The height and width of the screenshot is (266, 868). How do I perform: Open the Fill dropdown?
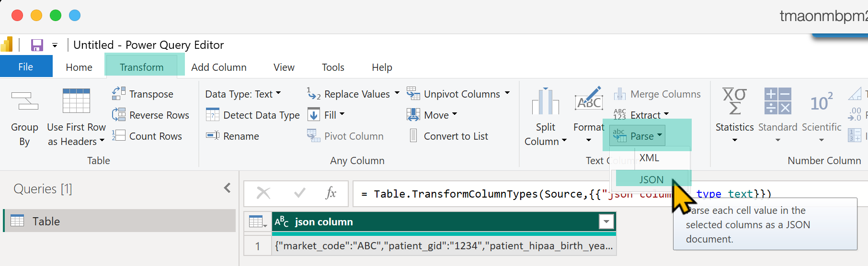pyautogui.click(x=326, y=115)
